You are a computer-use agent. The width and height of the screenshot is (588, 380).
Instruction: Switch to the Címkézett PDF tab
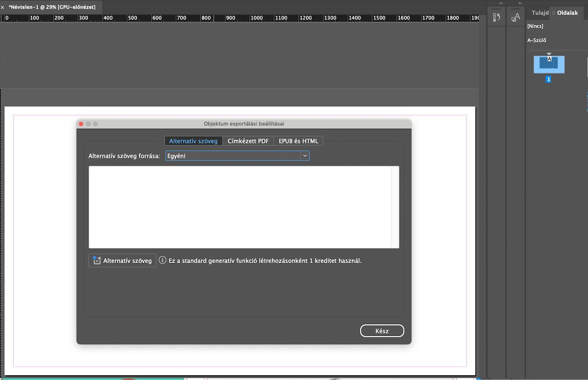coord(248,141)
